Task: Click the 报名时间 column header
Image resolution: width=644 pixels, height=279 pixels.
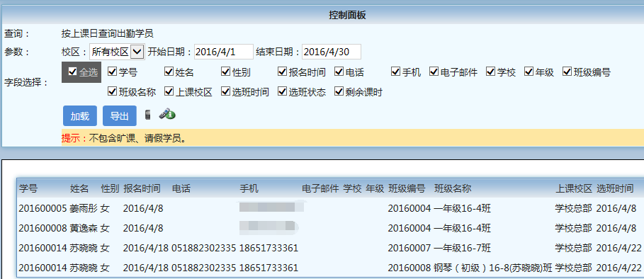Action: point(142,189)
